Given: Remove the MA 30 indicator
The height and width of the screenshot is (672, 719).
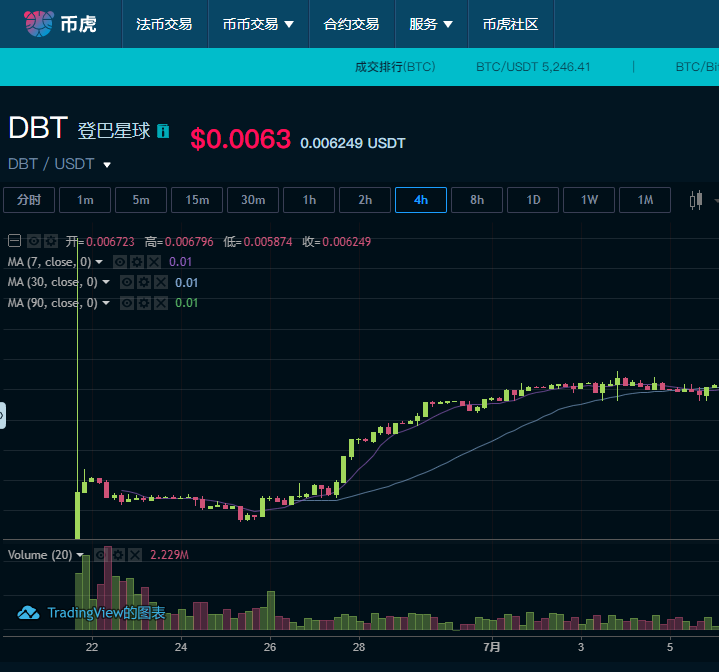Looking at the screenshot, I should (x=160, y=282).
